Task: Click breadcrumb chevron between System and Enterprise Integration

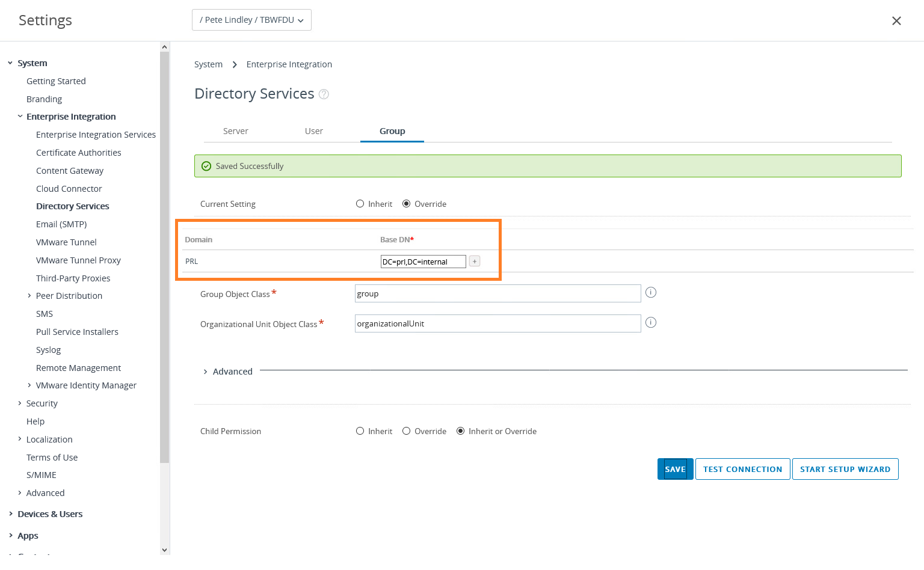Action: pos(235,65)
